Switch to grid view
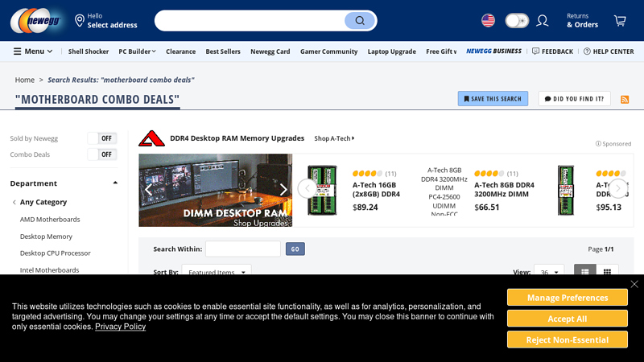Screen dimensions: 644x362 coord(607,271)
